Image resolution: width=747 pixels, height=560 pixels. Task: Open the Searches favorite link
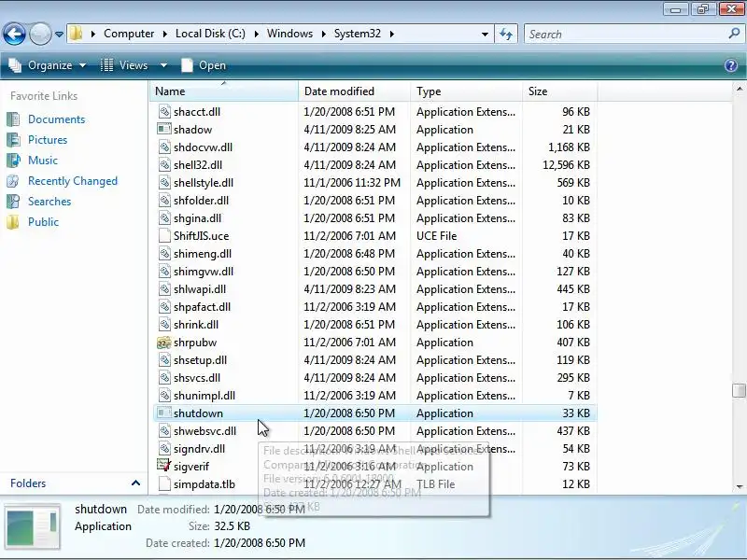[49, 202]
